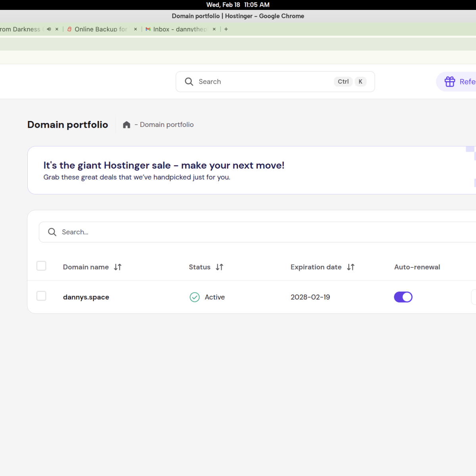Image resolution: width=476 pixels, height=476 pixels.
Task: Click the Domain portfolio breadcrumb link
Action: point(166,124)
